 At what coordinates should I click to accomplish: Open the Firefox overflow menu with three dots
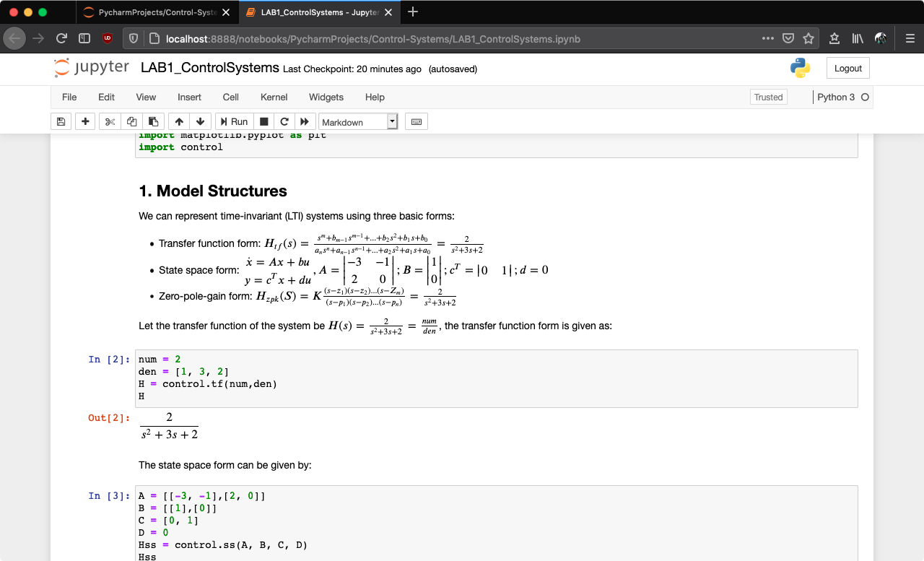(767, 39)
